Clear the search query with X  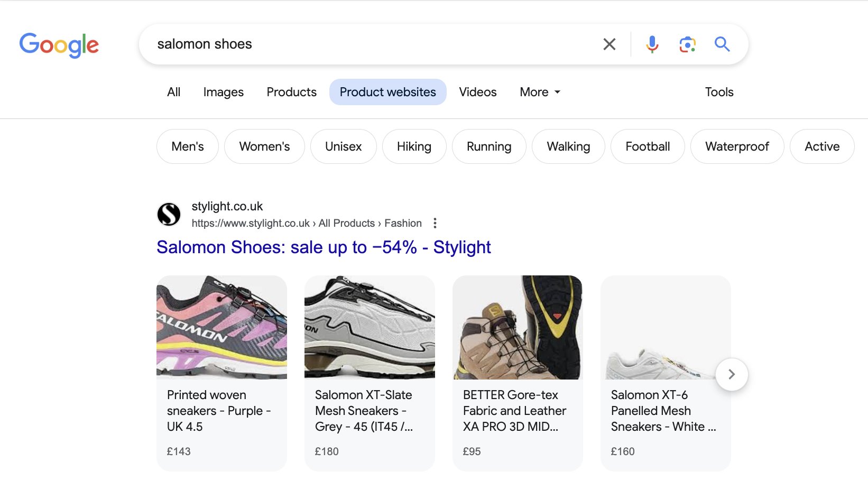610,44
